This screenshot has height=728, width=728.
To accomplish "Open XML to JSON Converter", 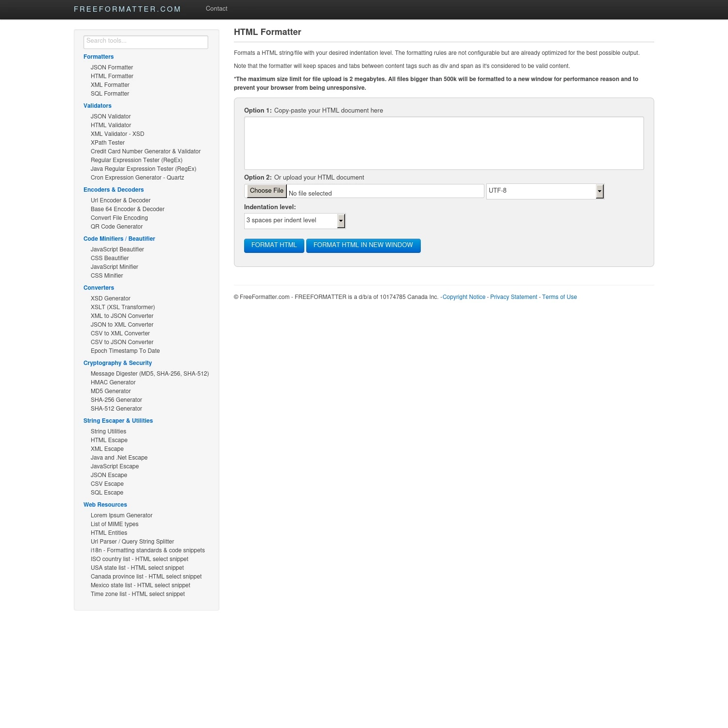I will [x=122, y=316].
